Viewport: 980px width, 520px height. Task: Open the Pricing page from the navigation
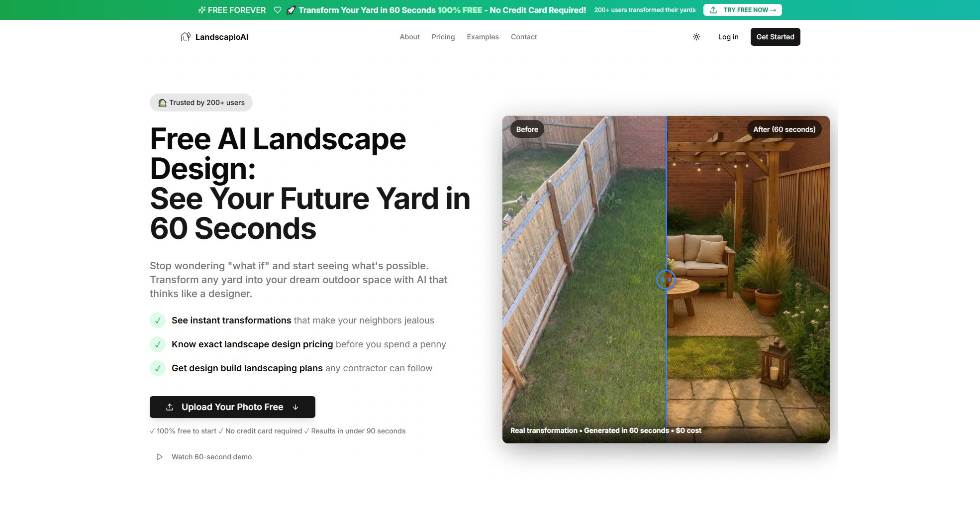[443, 36]
